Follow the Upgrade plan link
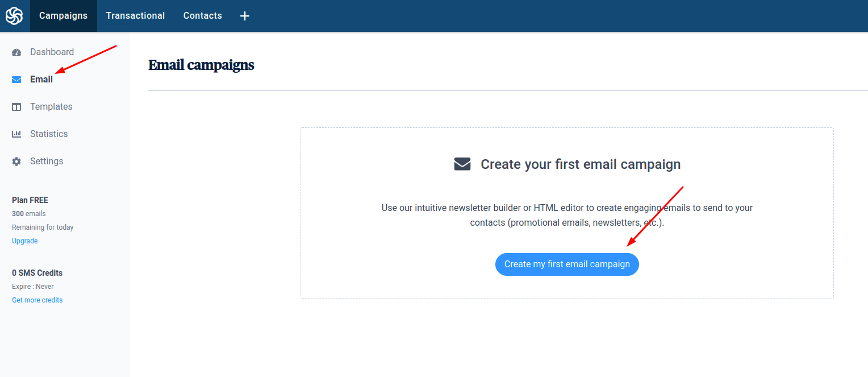This screenshot has height=377, width=868. 25,241
